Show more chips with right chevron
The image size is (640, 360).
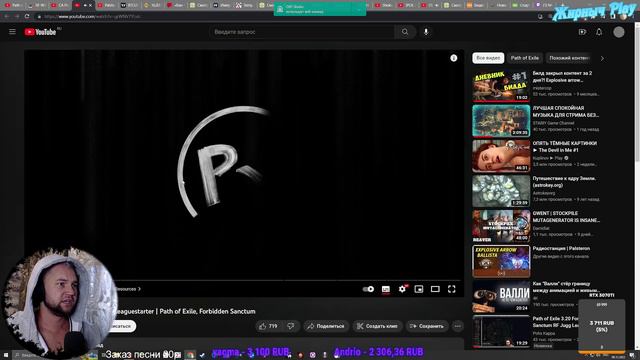602,58
